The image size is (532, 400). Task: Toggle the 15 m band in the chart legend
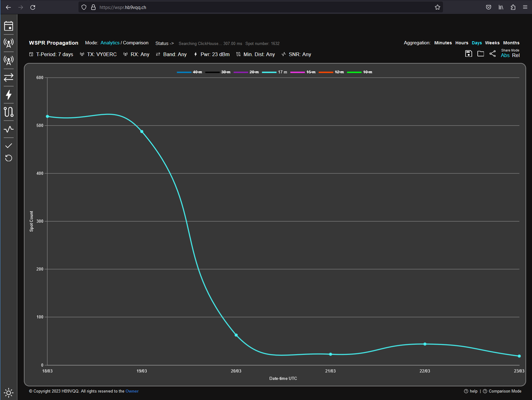click(x=303, y=72)
